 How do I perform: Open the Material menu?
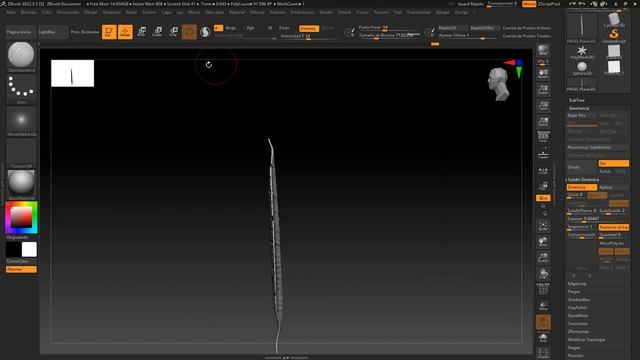click(237, 12)
